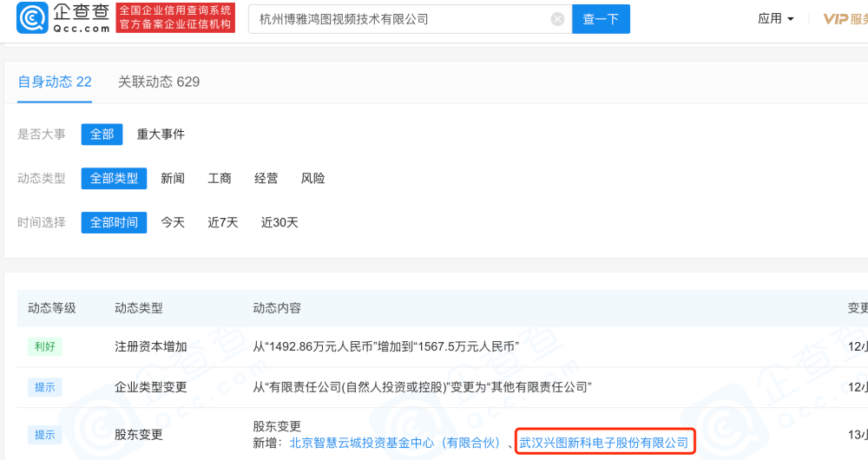
Task: Filter dynamic type by 工商
Action: click(220, 178)
